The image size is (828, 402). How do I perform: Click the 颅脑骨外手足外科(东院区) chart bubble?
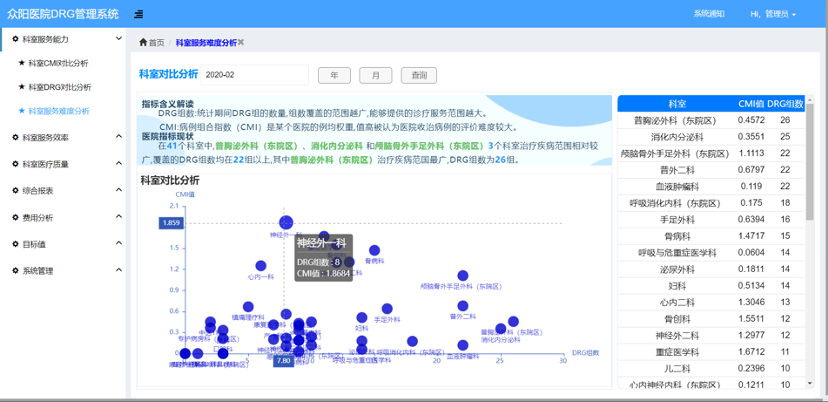(x=463, y=276)
